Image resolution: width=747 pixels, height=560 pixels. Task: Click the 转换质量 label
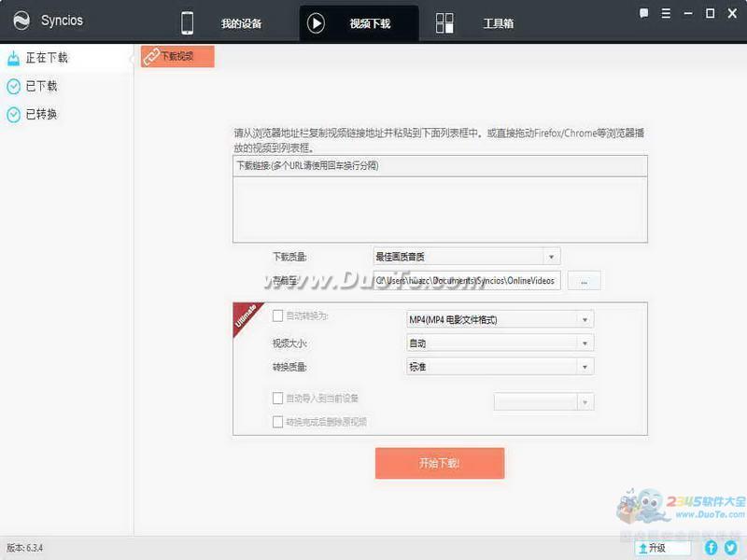pos(289,367)
